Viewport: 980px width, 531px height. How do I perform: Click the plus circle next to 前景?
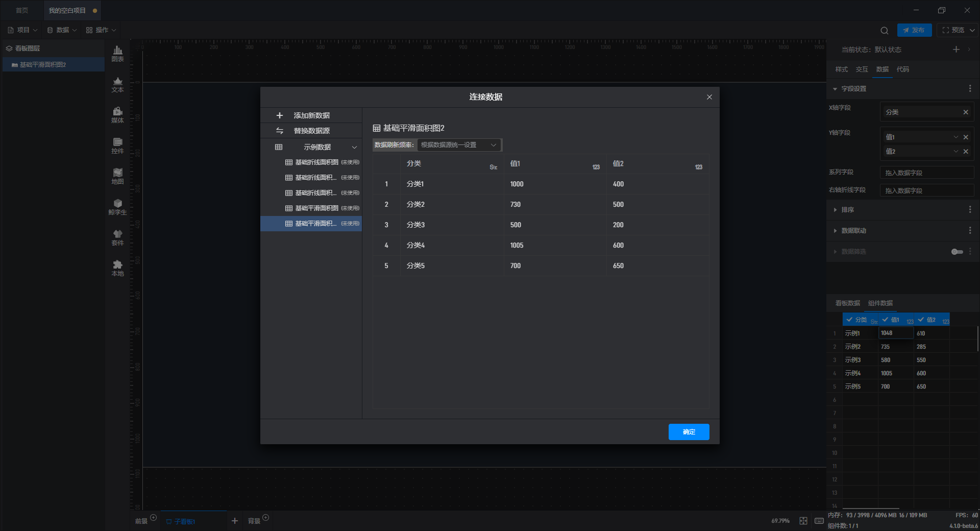coord(154,517)
